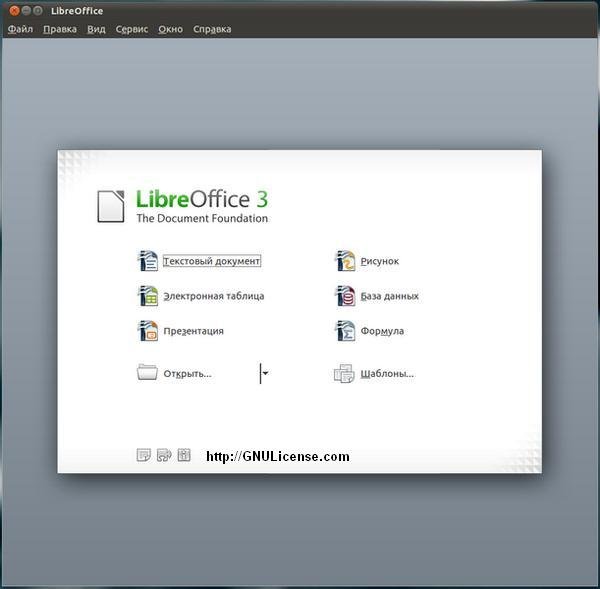Image resolution: width=600 pixels, height=589 pixels.
Task: Create a new Формула
Action: click(x=382, y=331)
